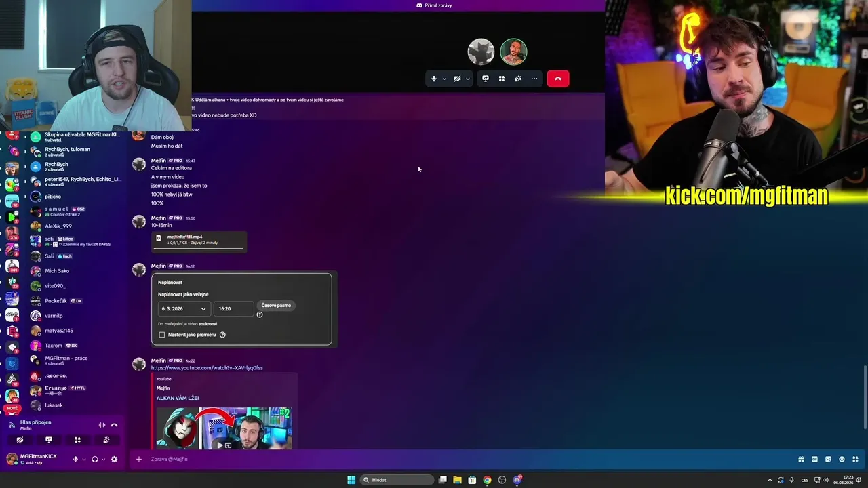Show hidden system tray icons
868x488 pixels.
click(x=770, y=480)
